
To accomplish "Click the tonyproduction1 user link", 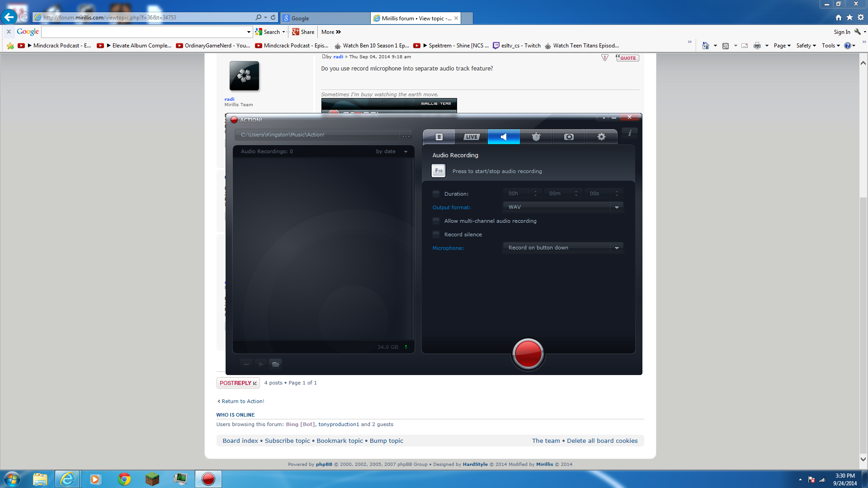I will pos(339,424).
